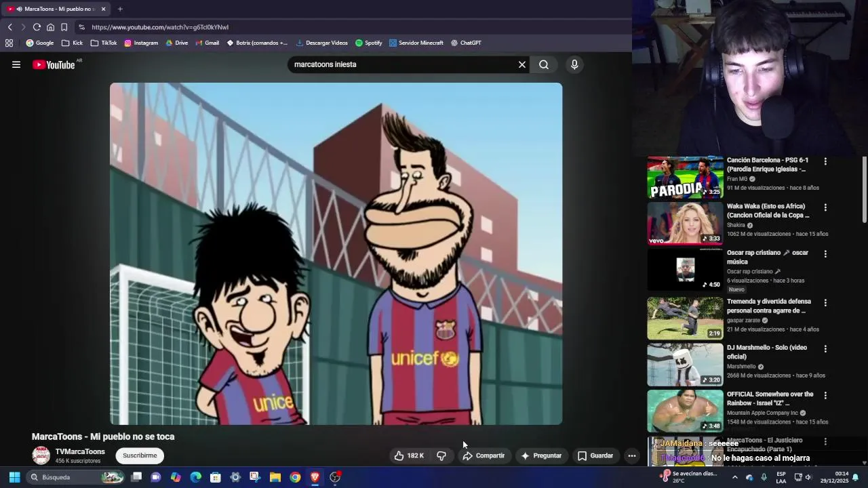The width and height of the screenshot is (868, 488).
Task: Click the Compartir share button
Action: [484, 455]
